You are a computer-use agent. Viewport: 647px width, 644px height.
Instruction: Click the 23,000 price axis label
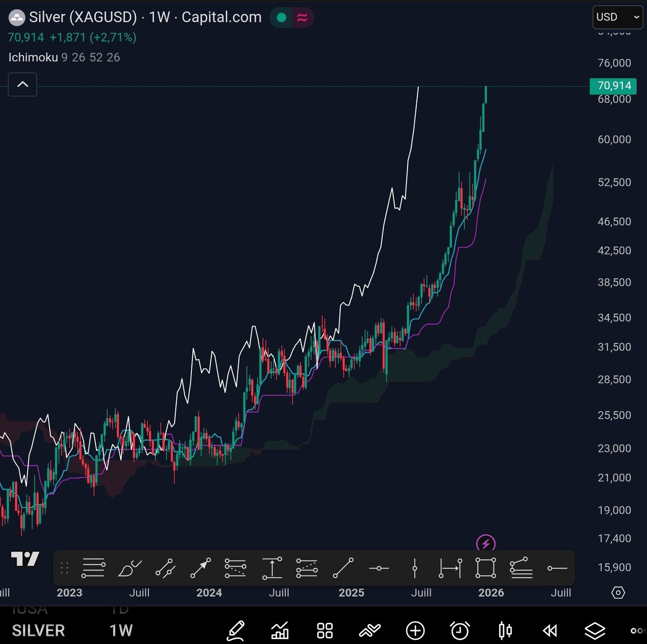pos(614,448)
